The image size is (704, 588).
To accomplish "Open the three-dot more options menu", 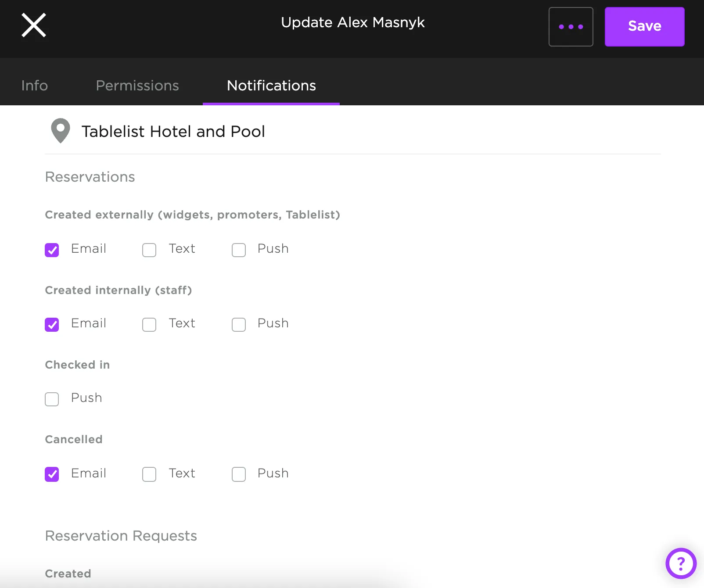I will tap(571, 27).
